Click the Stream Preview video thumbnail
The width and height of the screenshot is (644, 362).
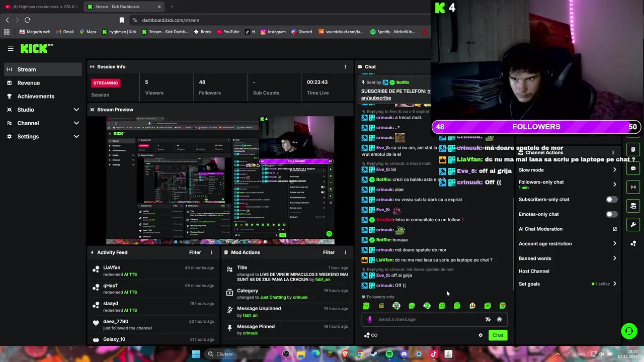(220, 180)
